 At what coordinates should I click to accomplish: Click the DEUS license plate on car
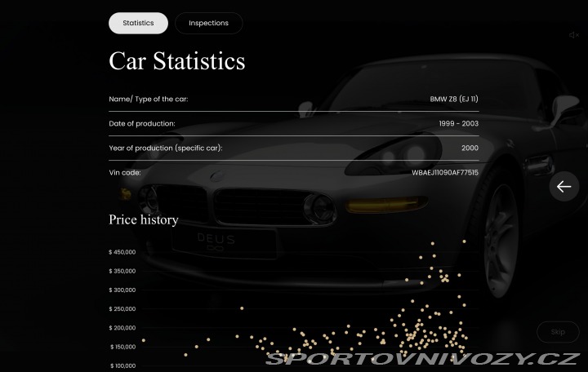coord(216,241)
